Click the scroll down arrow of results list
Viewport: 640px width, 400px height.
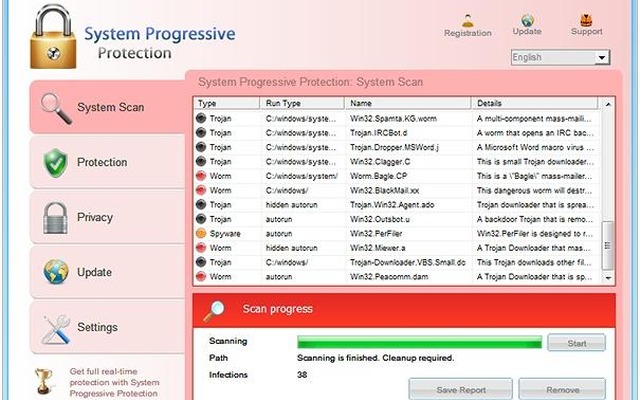coord(608,278)
